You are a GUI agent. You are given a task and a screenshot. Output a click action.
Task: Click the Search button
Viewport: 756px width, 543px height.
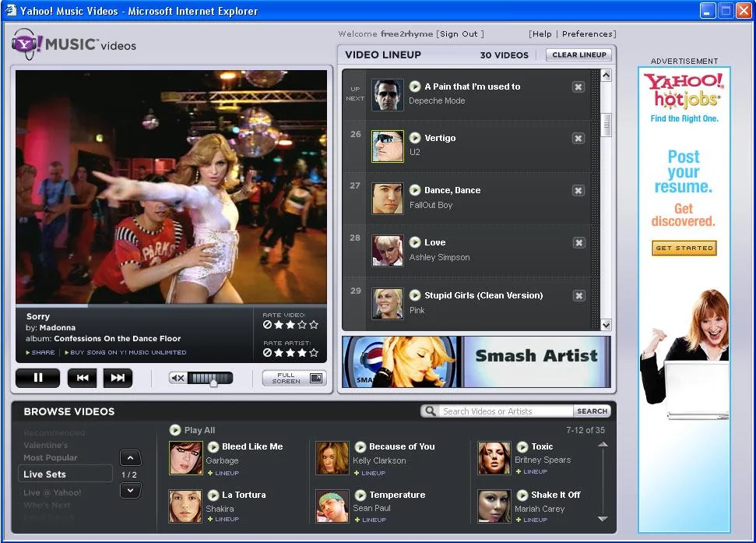coord(592,411)
